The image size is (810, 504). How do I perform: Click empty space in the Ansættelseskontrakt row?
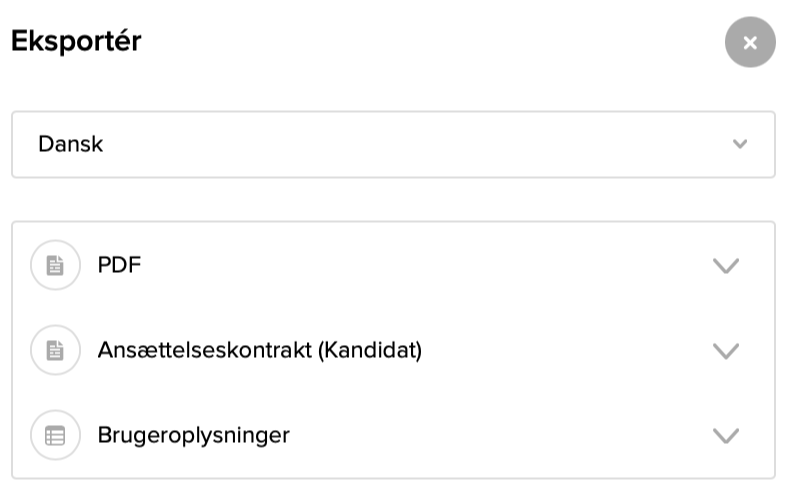pos(560,351)
